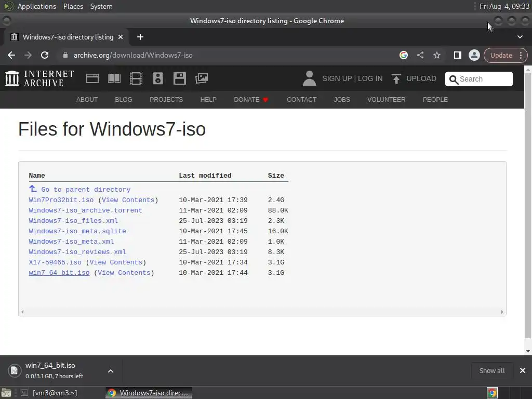The height and width of the screenshot is (399, 532).
Task: Open the Audio speaker icon
Action: pos(158,78)
